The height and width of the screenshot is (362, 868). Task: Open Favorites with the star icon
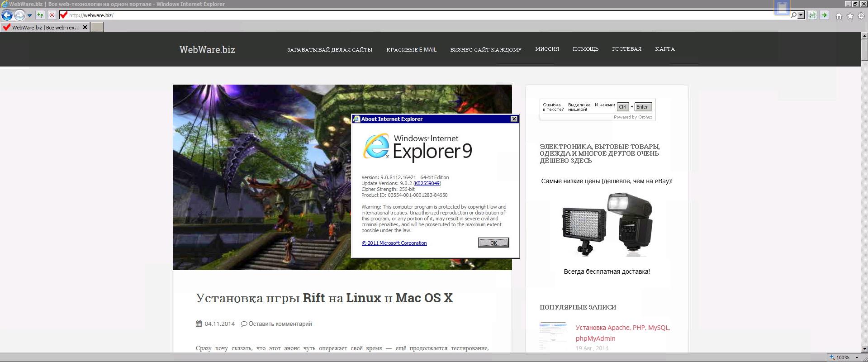point(850,16)
